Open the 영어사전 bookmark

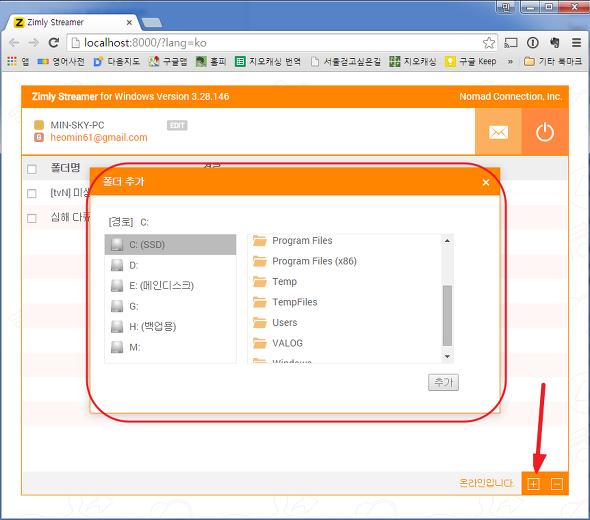[x=61, y=61]
